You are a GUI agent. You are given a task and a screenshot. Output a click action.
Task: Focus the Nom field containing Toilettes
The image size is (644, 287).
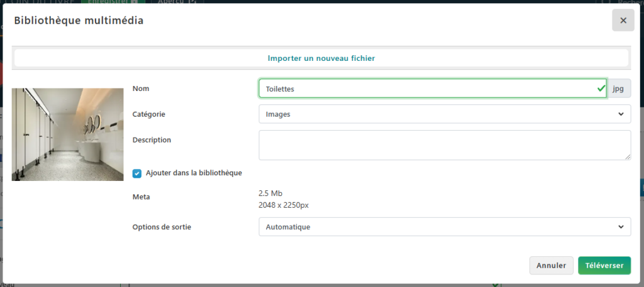pos(428,89)
